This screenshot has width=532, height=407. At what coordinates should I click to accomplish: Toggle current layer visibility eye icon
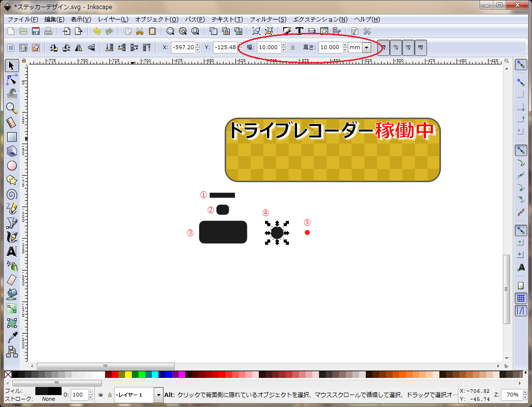pos(101,395)
